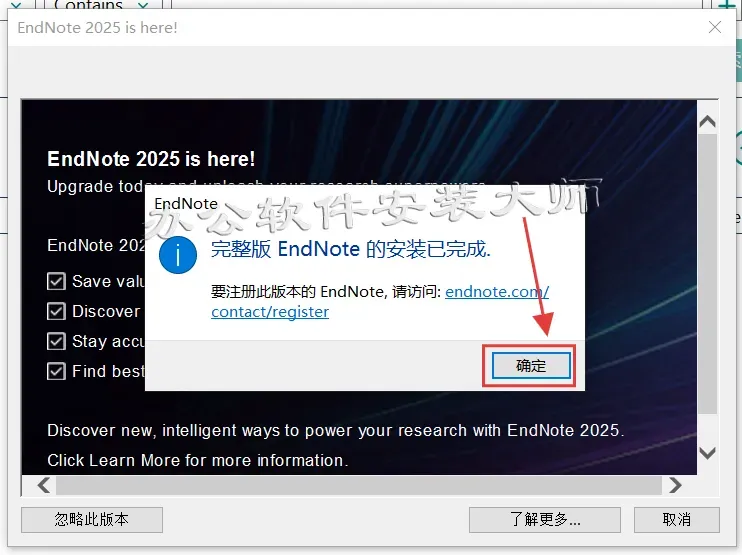
Task: Click the horizontal scrollbar track
Action: tap(359, 485)
